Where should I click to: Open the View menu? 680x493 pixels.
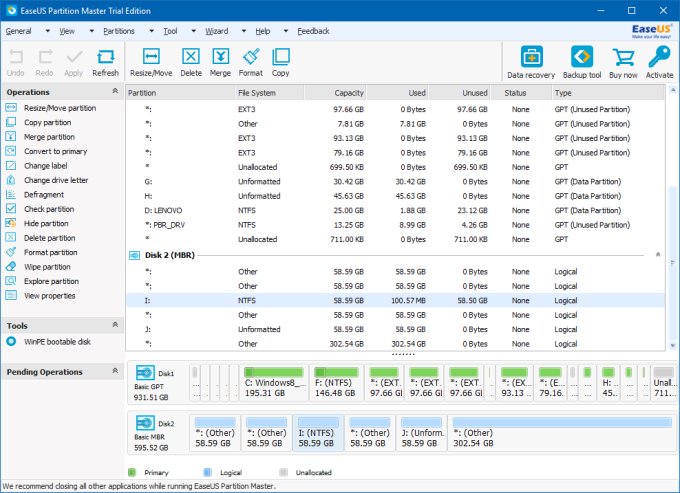[x=67, y=31]
